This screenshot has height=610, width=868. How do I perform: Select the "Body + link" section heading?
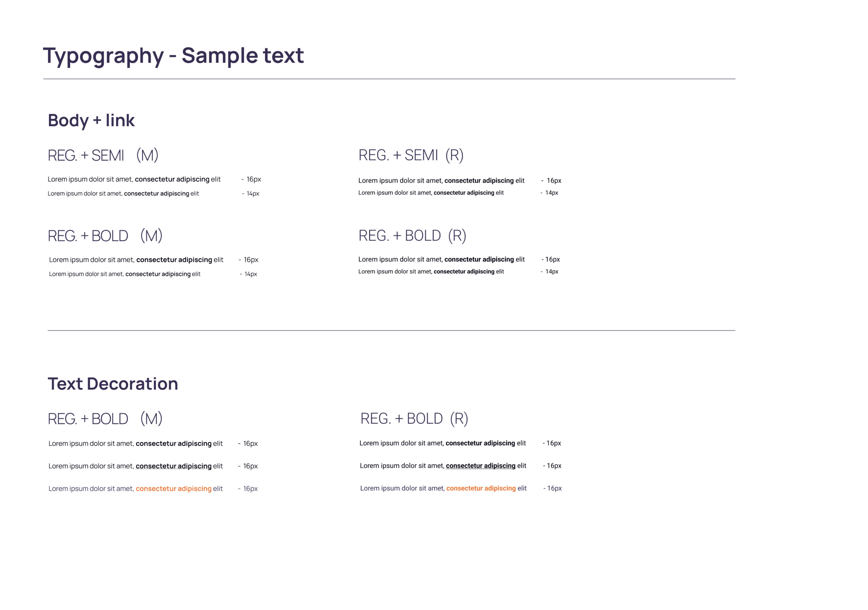tap(91, 121)
